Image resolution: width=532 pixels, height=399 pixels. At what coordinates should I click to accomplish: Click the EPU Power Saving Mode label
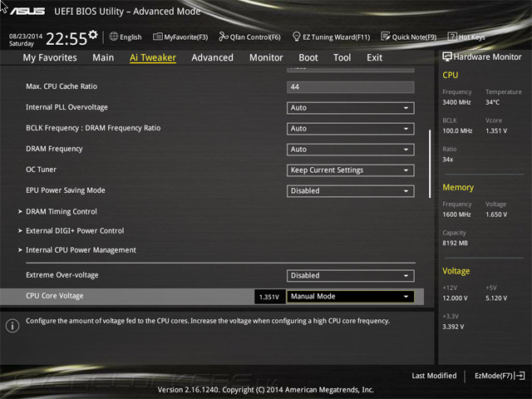tap(66, 190)
